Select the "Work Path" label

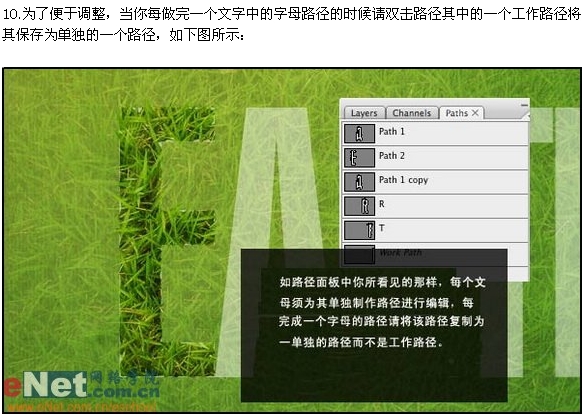400,253
